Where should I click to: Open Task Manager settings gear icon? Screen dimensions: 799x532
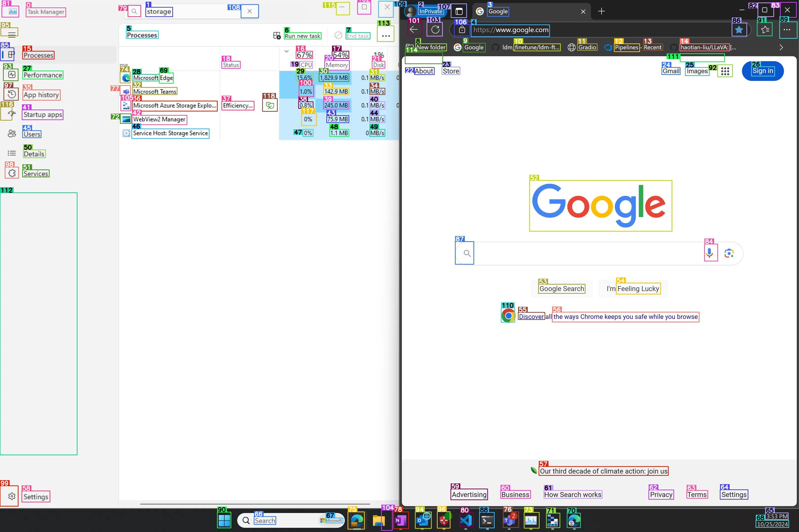tap(12, 496)
